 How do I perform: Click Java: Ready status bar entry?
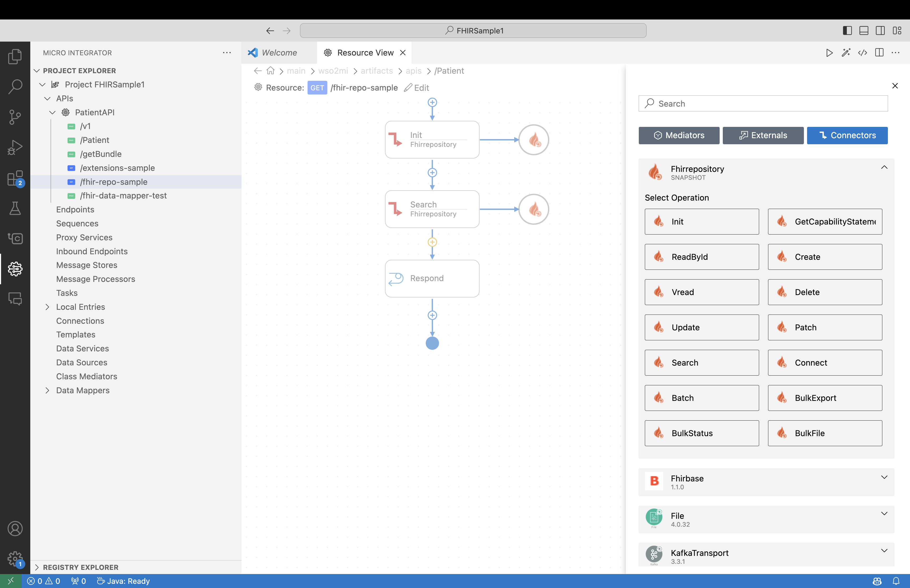coord(123,581)
